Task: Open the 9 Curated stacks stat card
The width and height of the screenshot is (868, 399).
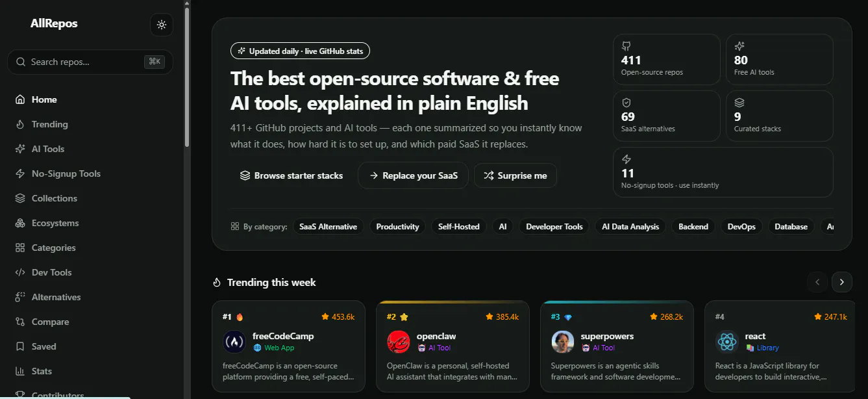Action: click(780, 116)
